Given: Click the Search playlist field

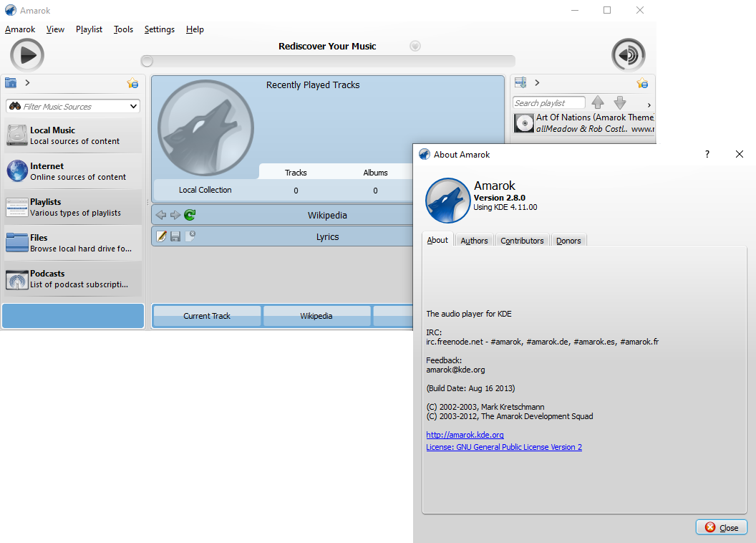Looking at the screenshot, I should click(x=548, y=102).
